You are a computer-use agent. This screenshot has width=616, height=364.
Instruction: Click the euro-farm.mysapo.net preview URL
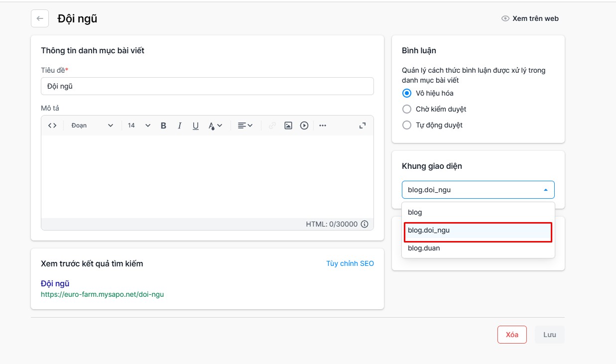coord(102,294)
